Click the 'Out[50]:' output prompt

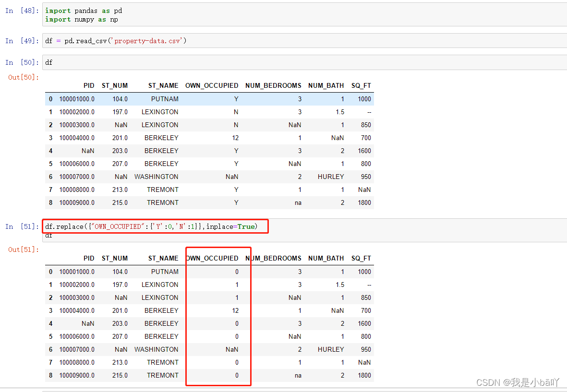pos(24,77)
